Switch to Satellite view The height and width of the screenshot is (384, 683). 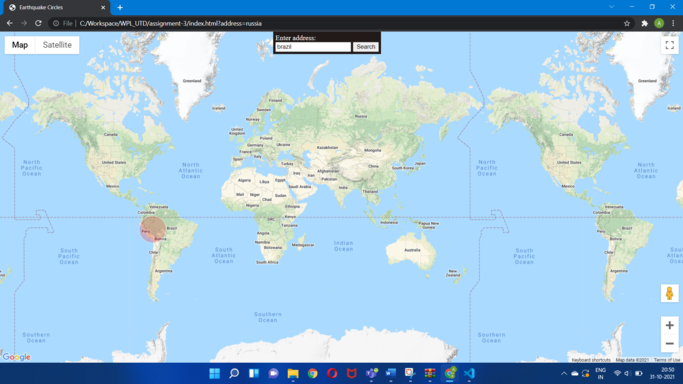pyautogui.click(x=57, y=45)
